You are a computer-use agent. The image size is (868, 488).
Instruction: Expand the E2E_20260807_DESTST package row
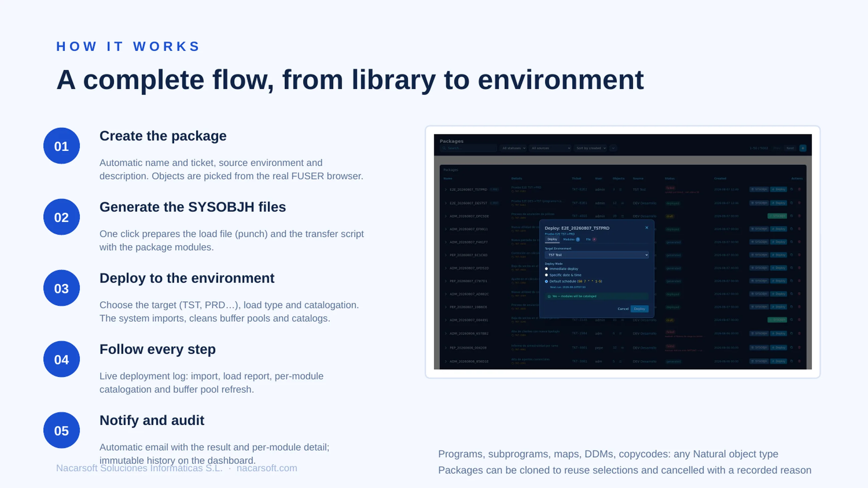(x=445, y=203)
